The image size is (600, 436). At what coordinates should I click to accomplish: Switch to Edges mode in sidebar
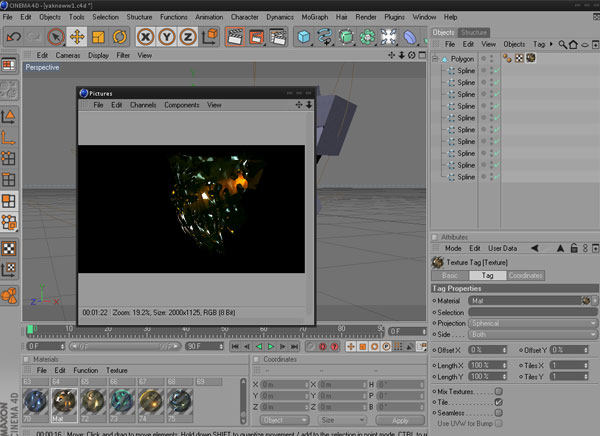[x=8, y=179]
